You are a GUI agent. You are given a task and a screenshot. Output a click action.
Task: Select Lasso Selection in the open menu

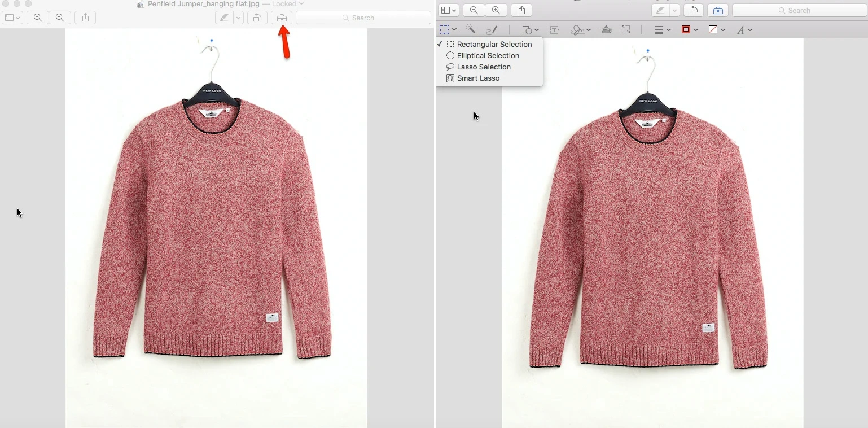coord(483,67)
